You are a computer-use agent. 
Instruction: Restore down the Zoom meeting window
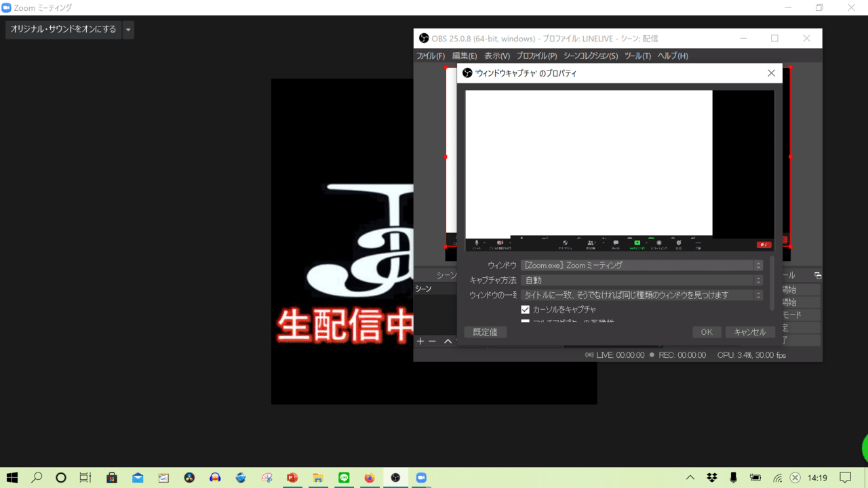[819, 7]
